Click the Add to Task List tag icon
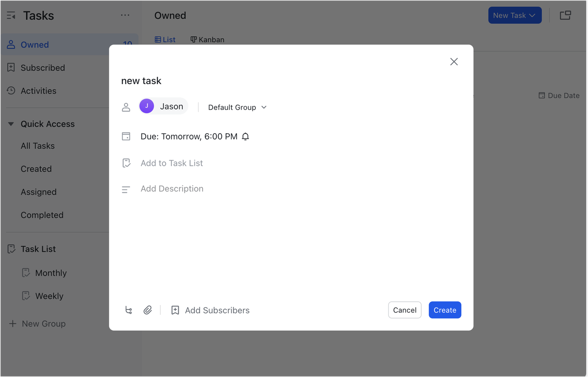Viewport: 588px width, 377px height. tap(126, 163)
